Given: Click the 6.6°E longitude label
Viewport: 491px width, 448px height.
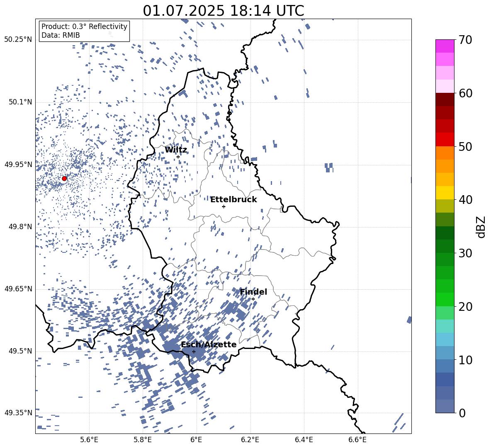Looking at the screenshot, I should (357, 440).
